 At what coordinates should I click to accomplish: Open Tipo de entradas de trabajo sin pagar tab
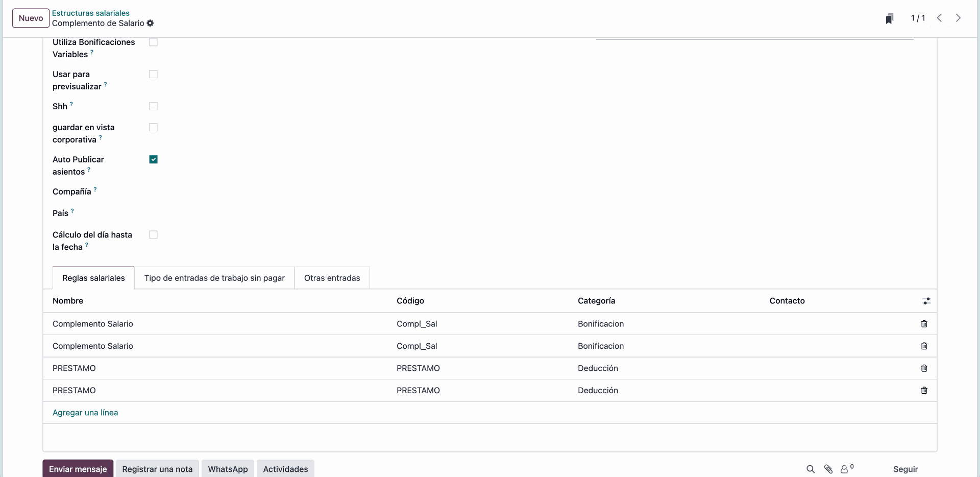[x=214, y=278]
